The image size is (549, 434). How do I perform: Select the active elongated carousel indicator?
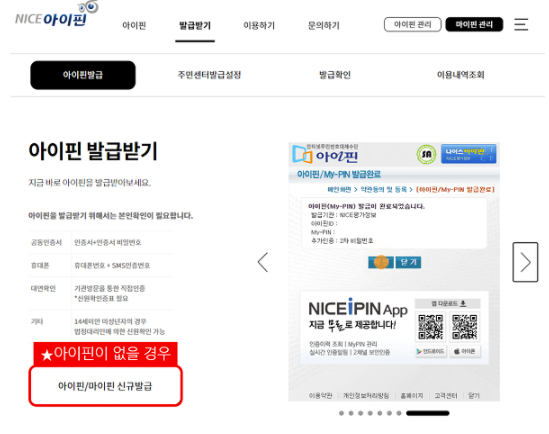428,413
